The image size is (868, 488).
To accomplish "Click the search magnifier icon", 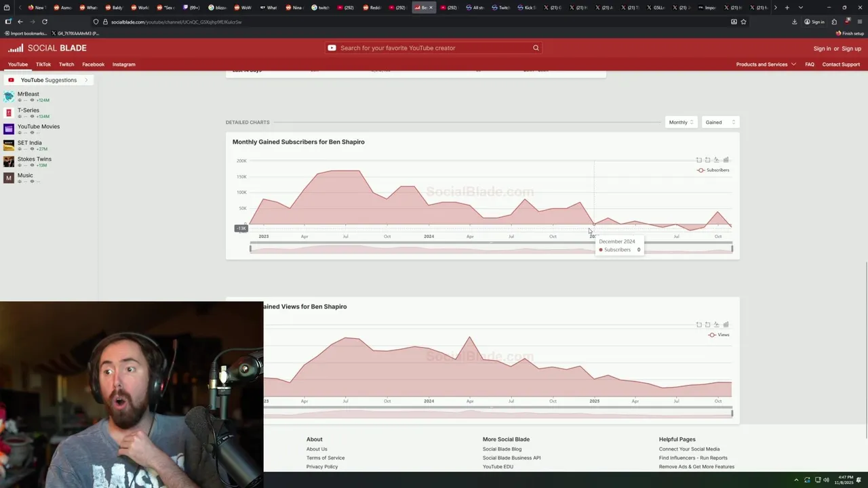I will click(536, 48).
